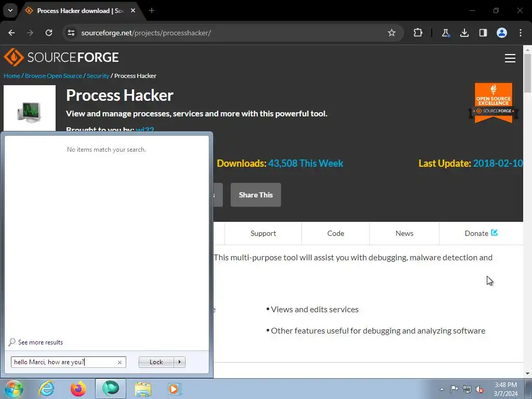Viewport: 532px width, 399px height.
Task: Open the Security breadcrumb link
Action: [98, 76]
